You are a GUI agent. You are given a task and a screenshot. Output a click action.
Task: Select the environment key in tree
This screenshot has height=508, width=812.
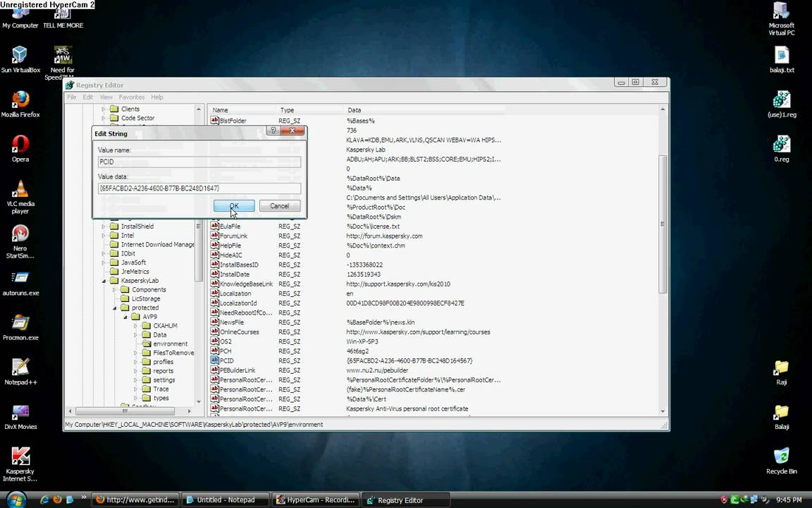(x=170, y=344)
